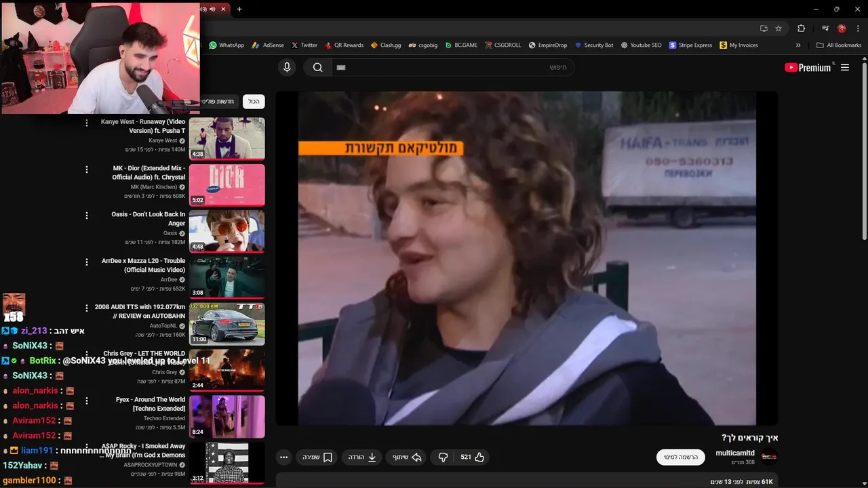
Task: Open the options menu for the Oasis video
Action: point(86,216)
